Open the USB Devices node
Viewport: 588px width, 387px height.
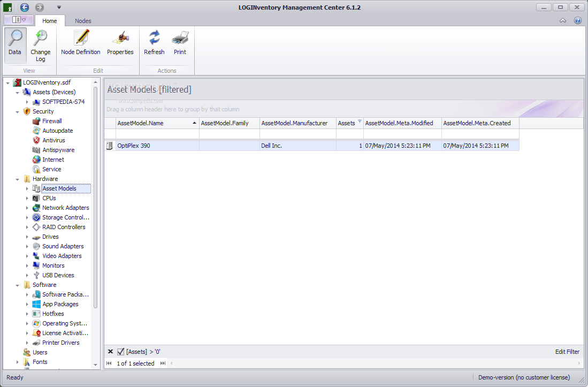click(x=58, y=275)
